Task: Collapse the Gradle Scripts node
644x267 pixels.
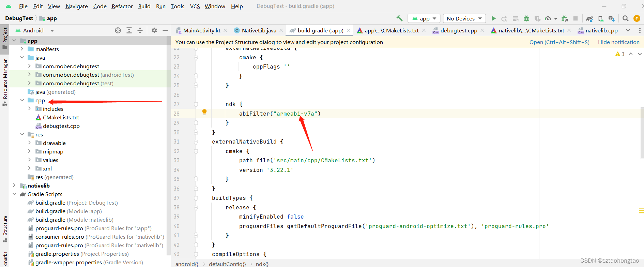Action: 14,194
